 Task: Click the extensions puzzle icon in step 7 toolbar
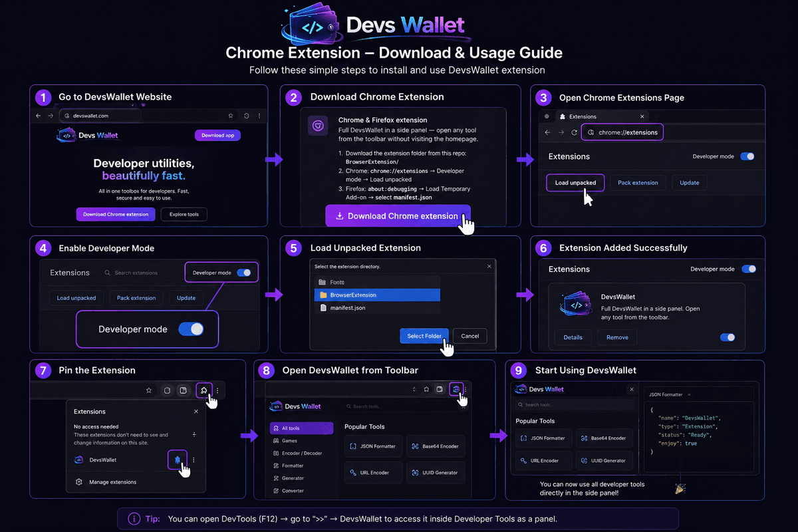tap(204, 390)
